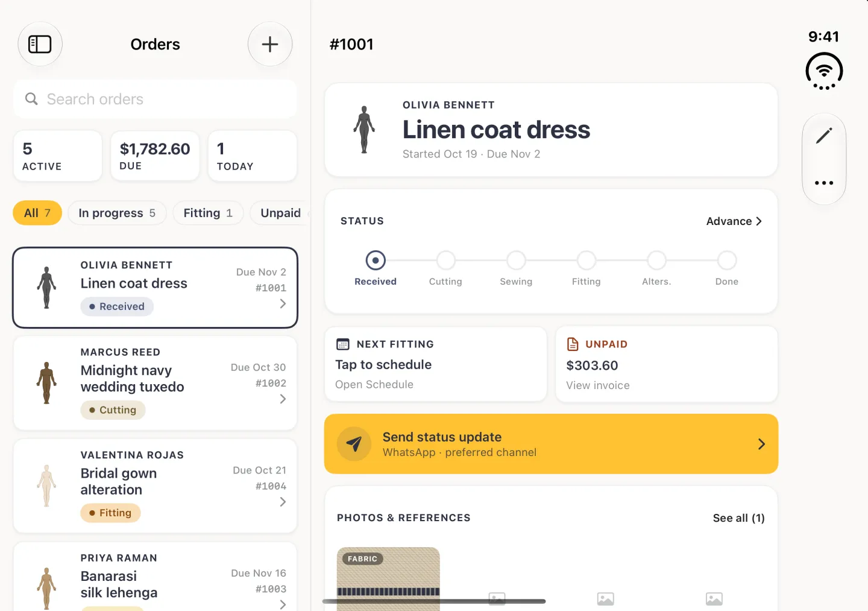Tap the pencil edit icon
Viewport: 868px width, 611px height.
click(824, 136)
